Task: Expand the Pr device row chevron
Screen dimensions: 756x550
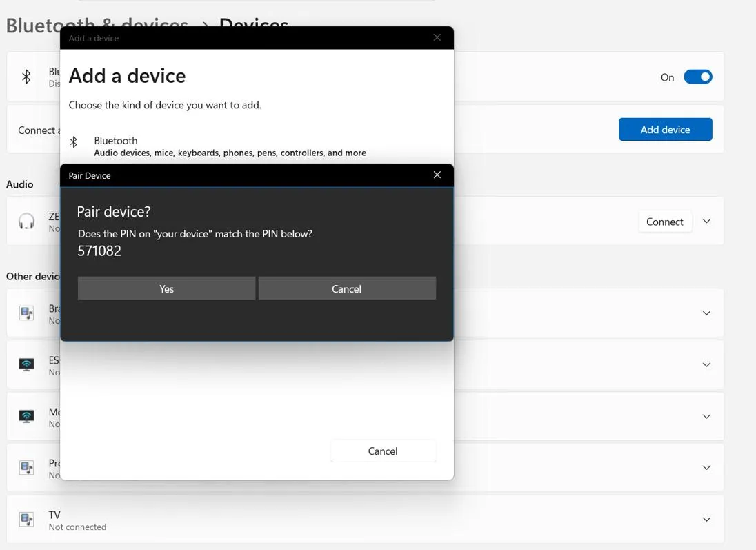Action: (x=706, y=467)
